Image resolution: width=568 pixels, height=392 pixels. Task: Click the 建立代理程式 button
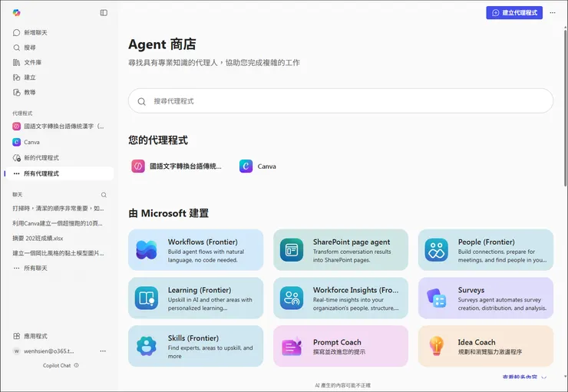514,13
